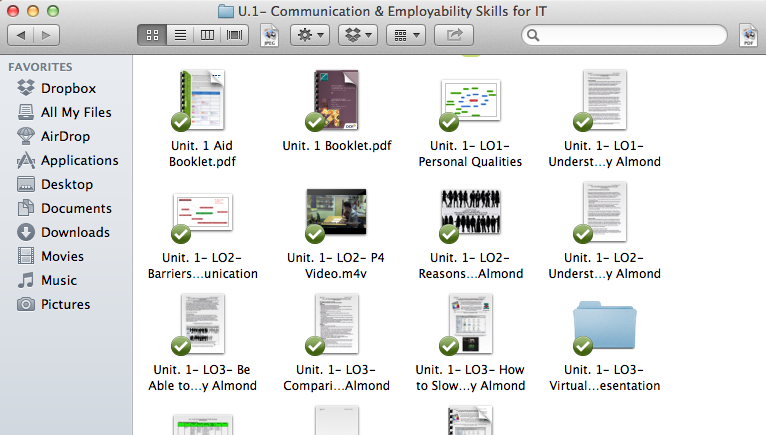766x435 pixels.
Task: Switch to Cover Flow view
Action: [x=234, y=35]
